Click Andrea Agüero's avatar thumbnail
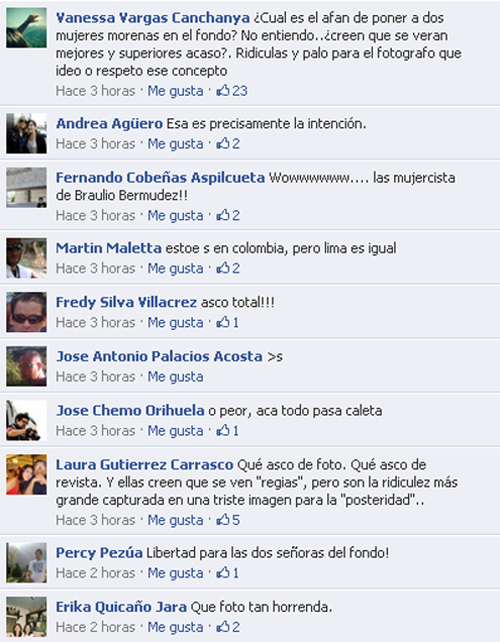 26,133
